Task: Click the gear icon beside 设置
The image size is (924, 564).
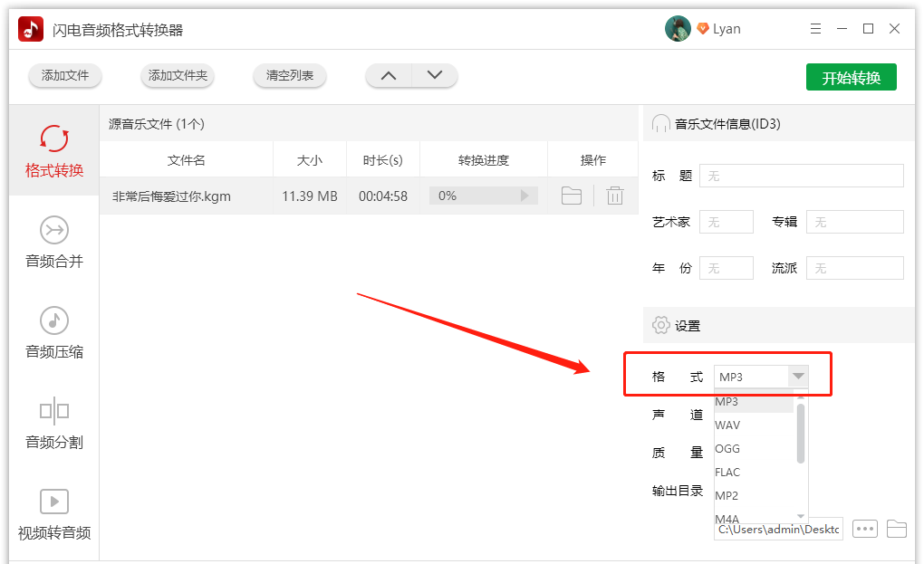Action: [660, 325]
